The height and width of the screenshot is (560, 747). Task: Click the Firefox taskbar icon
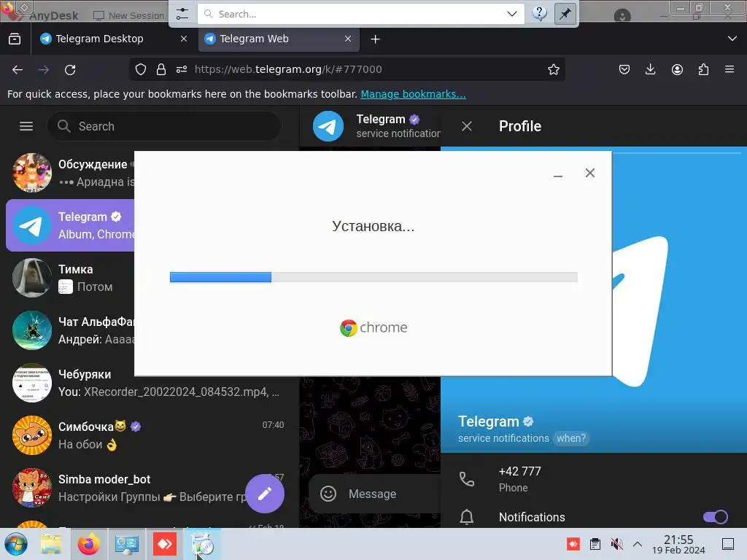pos(88,544)
